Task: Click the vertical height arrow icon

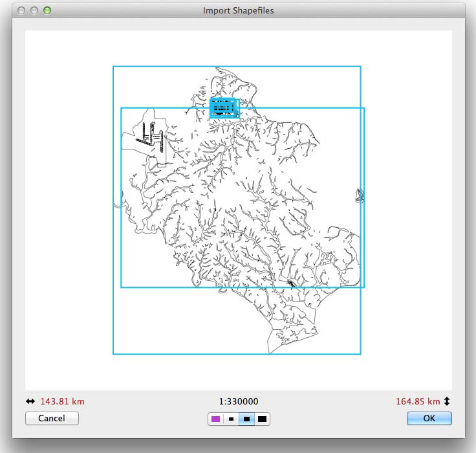Action: click(447, 401)
